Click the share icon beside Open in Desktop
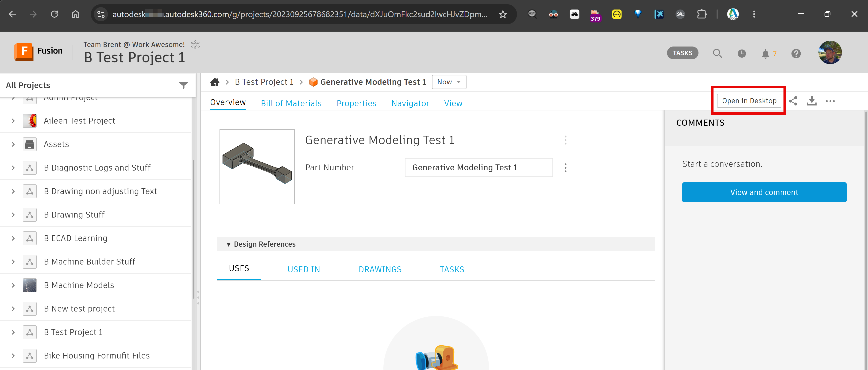Viewport: 868px width, 370px height. click(x=793, y=101)
